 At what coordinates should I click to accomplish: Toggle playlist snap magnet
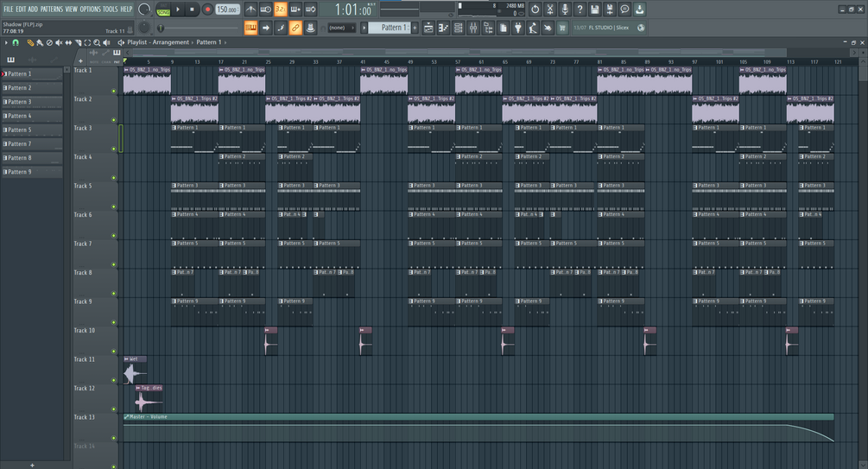click(x=16, y=42)
